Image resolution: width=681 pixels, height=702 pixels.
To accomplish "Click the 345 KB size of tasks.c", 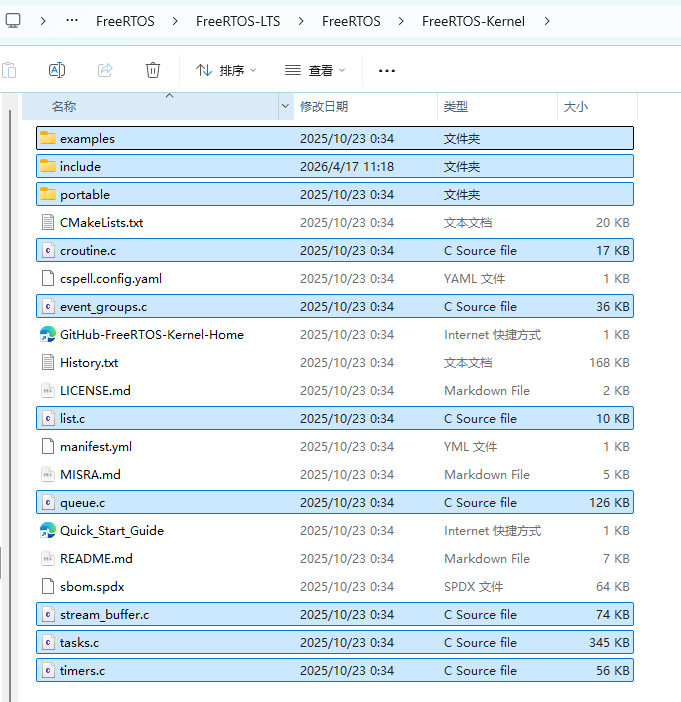I will 609,642.
